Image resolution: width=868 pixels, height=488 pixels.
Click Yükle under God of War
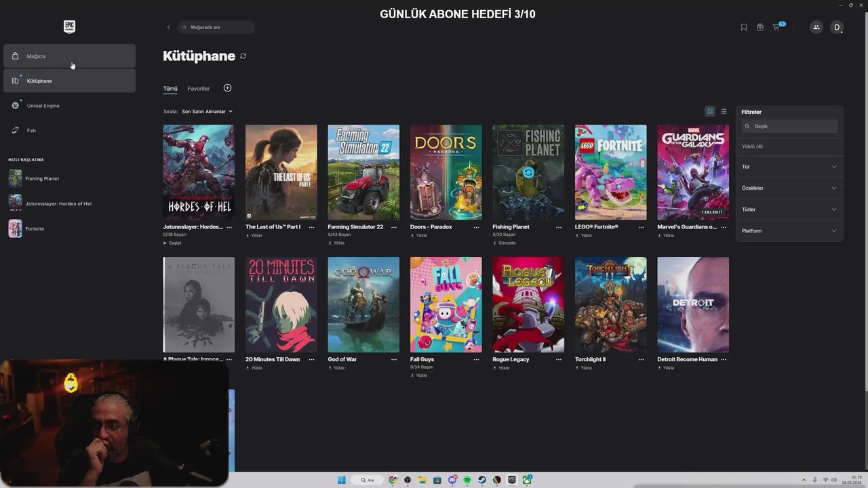pos(336,368)
